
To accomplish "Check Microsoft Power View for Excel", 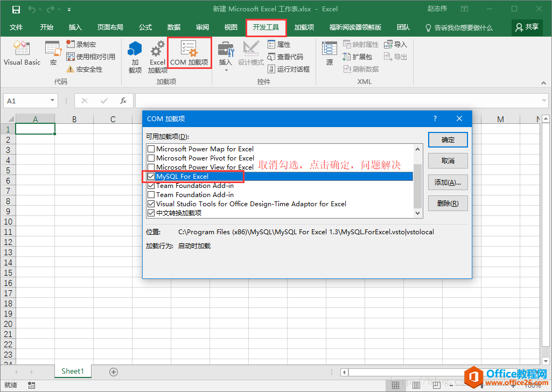I will (x=151, y=167).
